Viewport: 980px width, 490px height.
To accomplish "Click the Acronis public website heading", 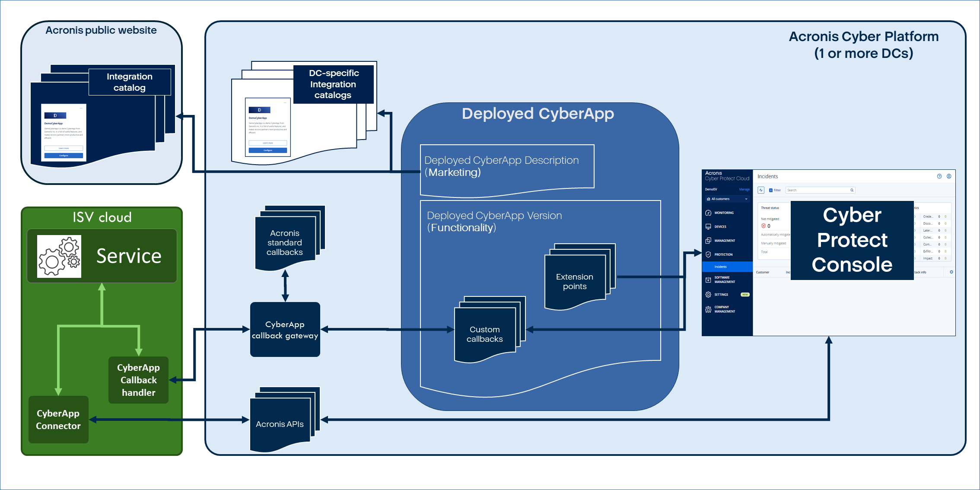I will pos(101,30).
